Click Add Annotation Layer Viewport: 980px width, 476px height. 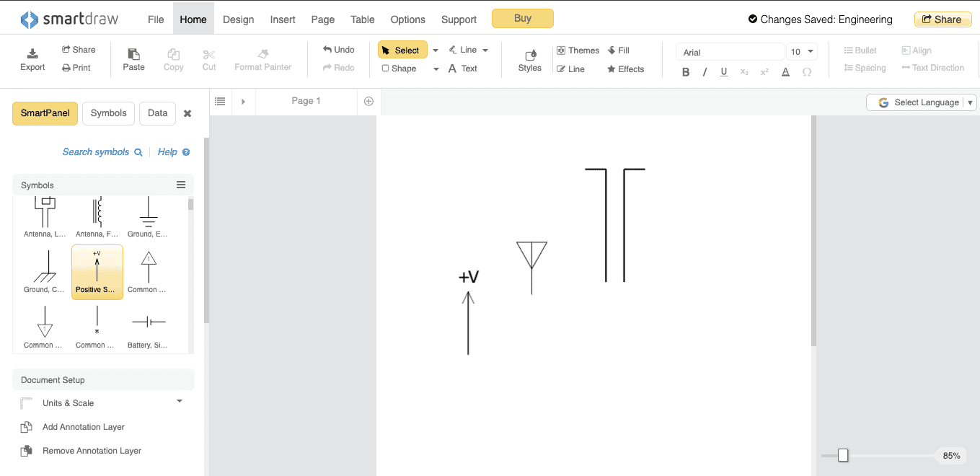[x=84, y=427]
